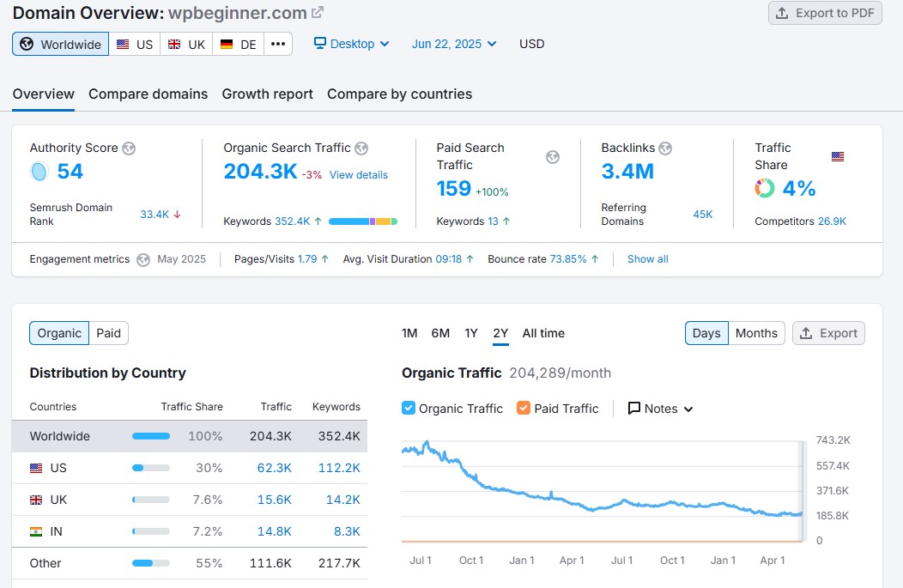Screen dimensions: 903x588
Task: Click Organic Search Traffic 204.3K value
Action: (260, 172)
